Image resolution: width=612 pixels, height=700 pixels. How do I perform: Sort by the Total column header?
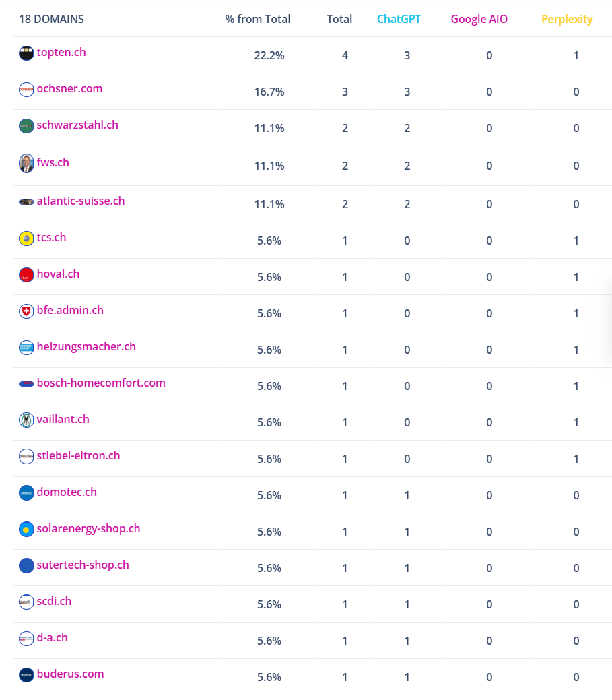pos(339,19)
